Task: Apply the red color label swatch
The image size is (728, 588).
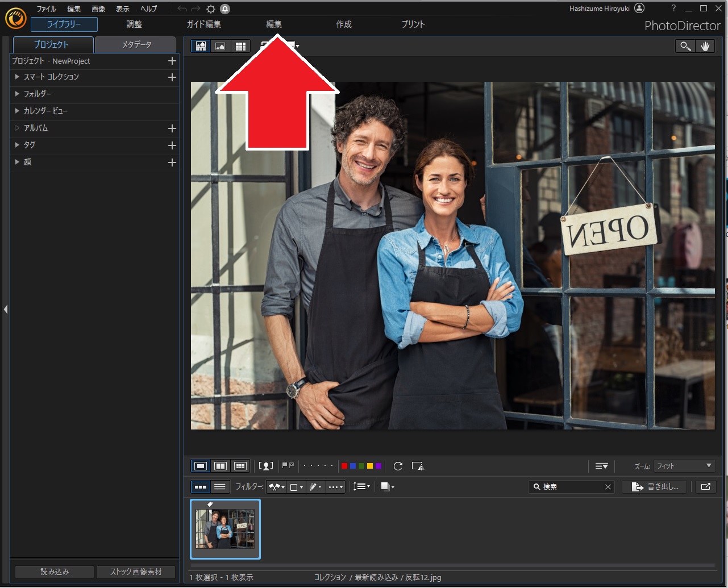Action: 344,466
